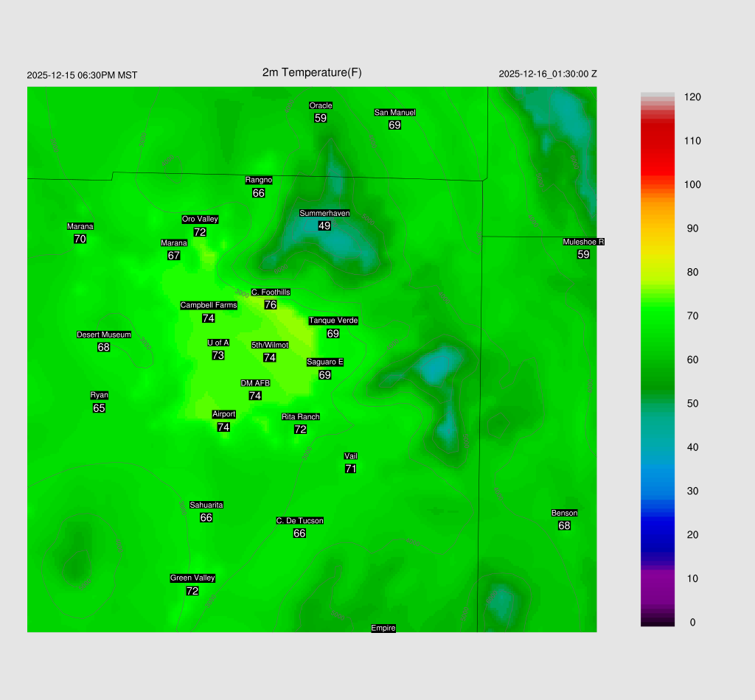Screen dimensions: 755x700
Task: Click the red band near 110 on colorbar
Action: (x=657, y=140)
